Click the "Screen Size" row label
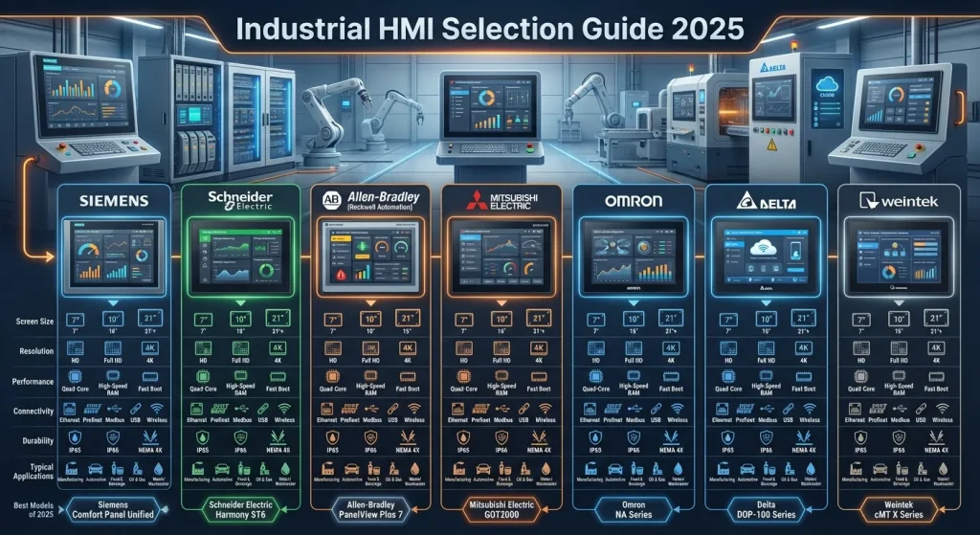The height and width of the screenshot is (535, 980). [x=35, y=322]
